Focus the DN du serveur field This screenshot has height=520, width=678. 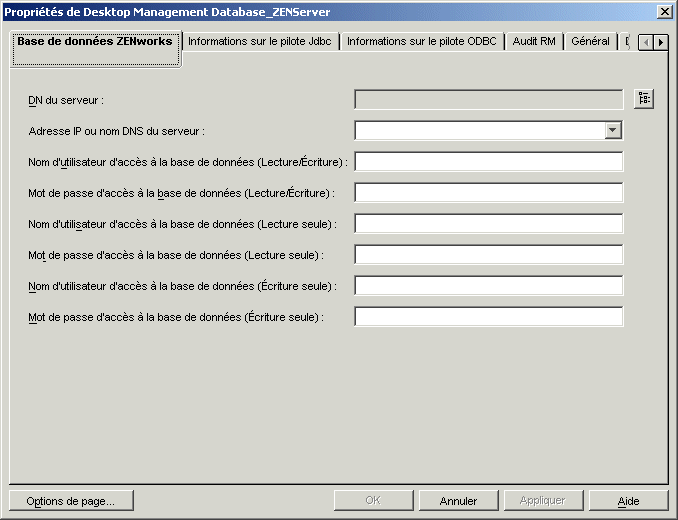click(x=489, y=99)
